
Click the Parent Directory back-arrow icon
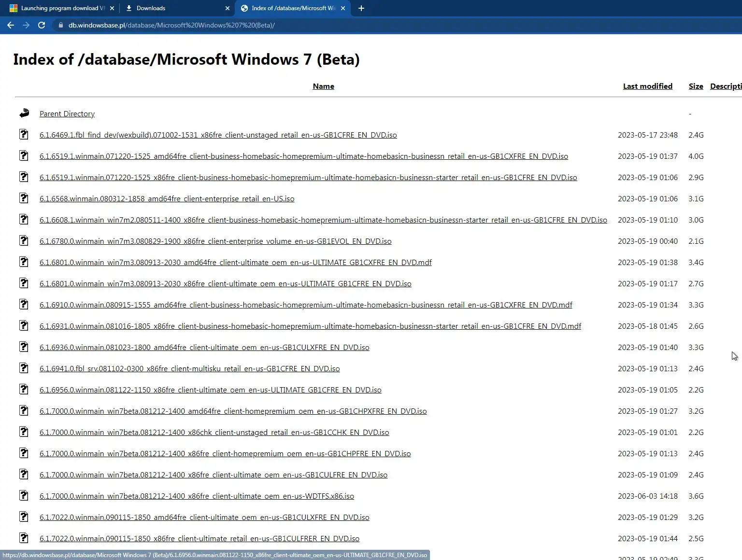24,113
